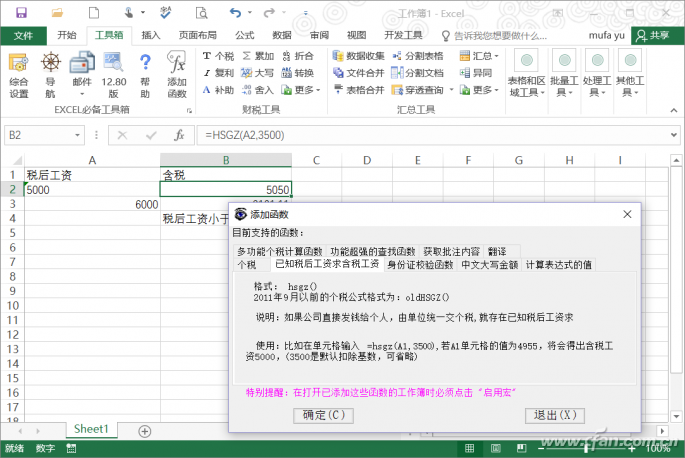The height and width of the screenshot is (458, 685).
Task: Click 添加函数 fx icon
Action: pos(177,74)
